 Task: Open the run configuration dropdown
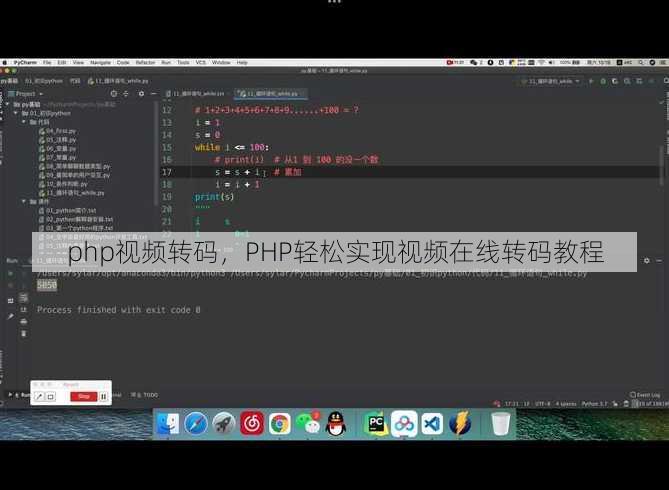pos(551,81)
